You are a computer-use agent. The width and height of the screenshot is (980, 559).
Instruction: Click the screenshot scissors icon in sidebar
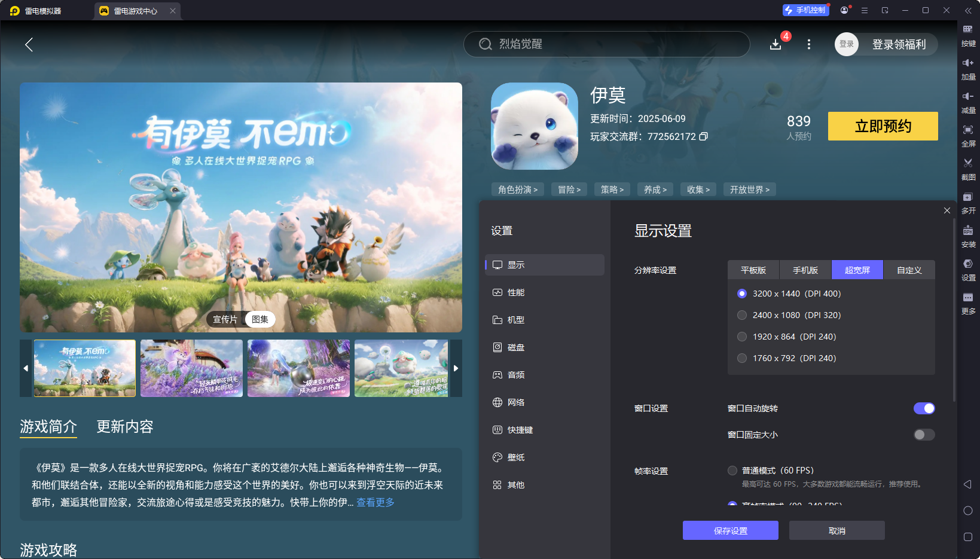(967, 163)
